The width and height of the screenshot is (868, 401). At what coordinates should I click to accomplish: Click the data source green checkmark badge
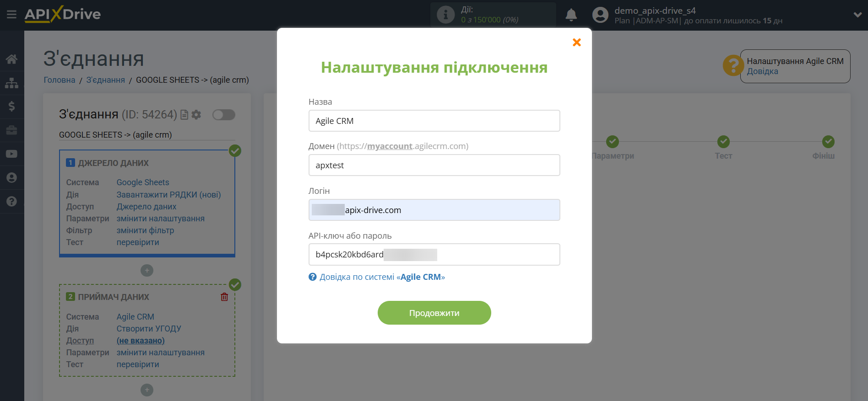pyautogui.click(x=235, y=151)
